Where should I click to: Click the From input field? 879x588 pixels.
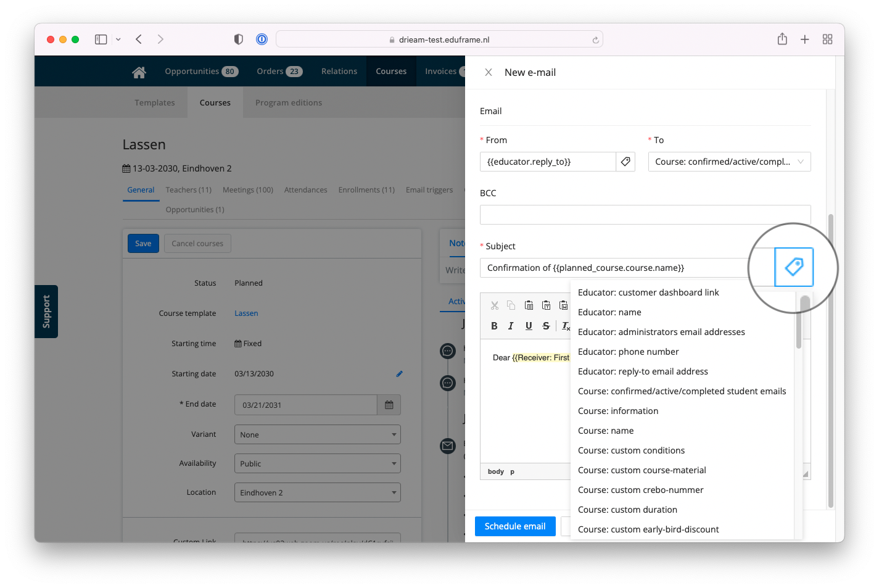(548, 162)
